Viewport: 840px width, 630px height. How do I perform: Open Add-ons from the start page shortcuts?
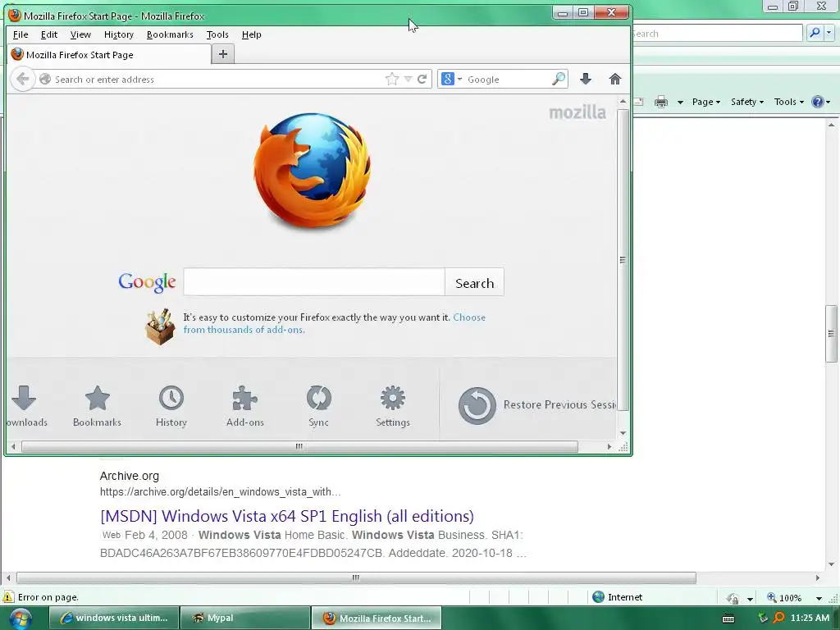(x=244, y=407)
